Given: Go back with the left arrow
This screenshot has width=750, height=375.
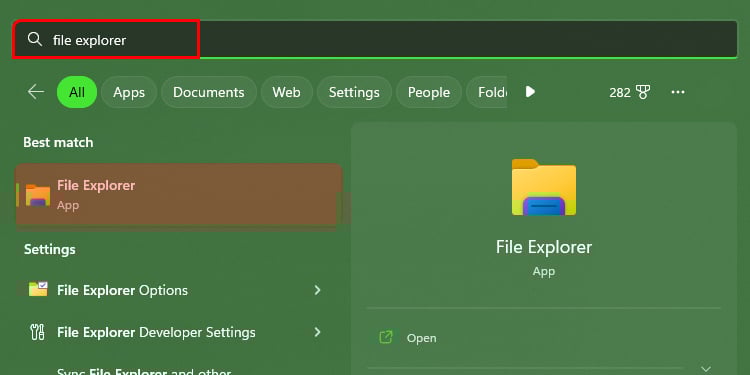Looking at the screenshot, I should click(36, 92).
